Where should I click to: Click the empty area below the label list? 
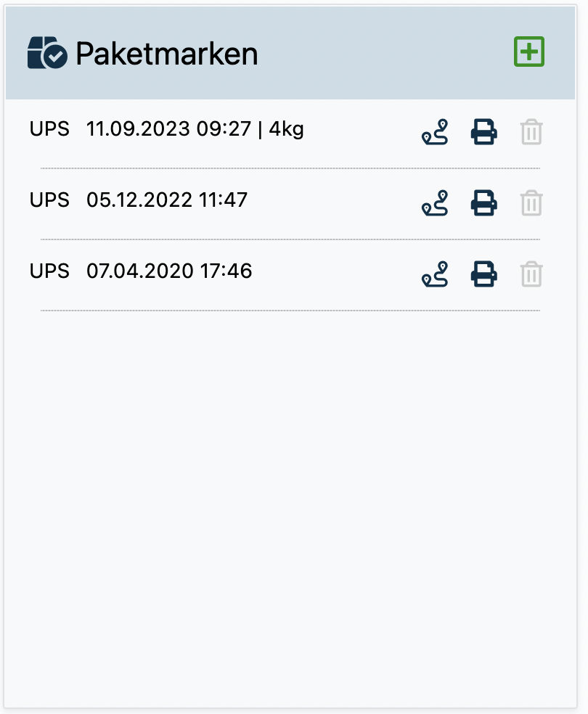tap(290, 508)
